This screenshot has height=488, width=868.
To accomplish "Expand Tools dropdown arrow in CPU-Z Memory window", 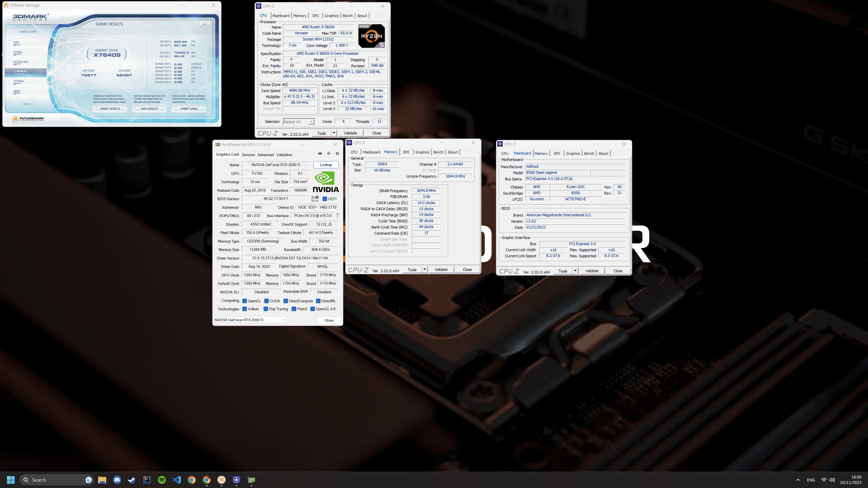I will pos(425,270).
